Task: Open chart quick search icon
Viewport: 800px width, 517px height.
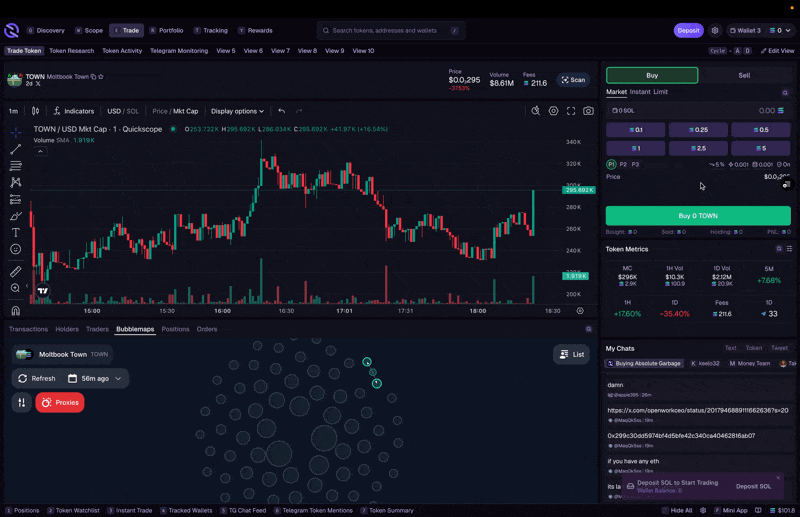Action: click(535, 111)
